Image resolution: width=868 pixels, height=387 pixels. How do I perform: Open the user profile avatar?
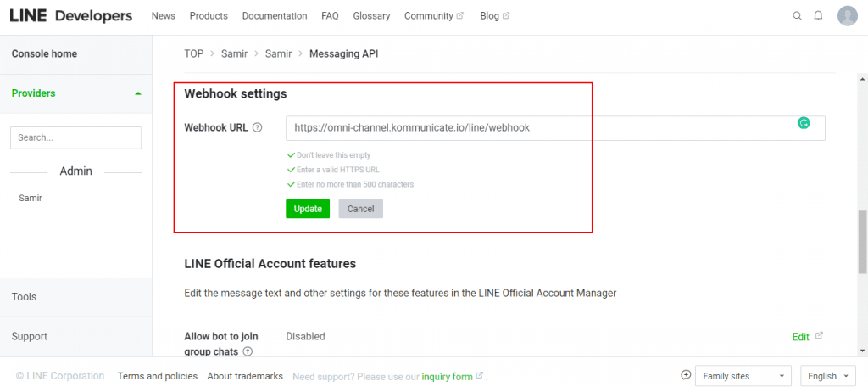point(847,16)
